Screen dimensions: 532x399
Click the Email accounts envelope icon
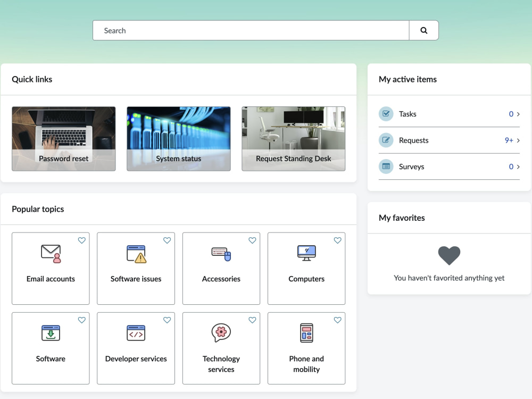coord(51,253)
